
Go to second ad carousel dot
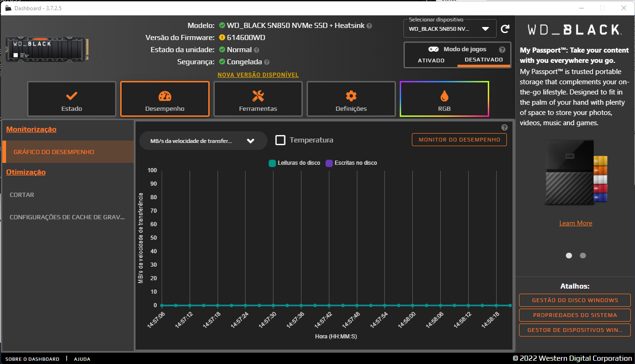coord(582,256)
